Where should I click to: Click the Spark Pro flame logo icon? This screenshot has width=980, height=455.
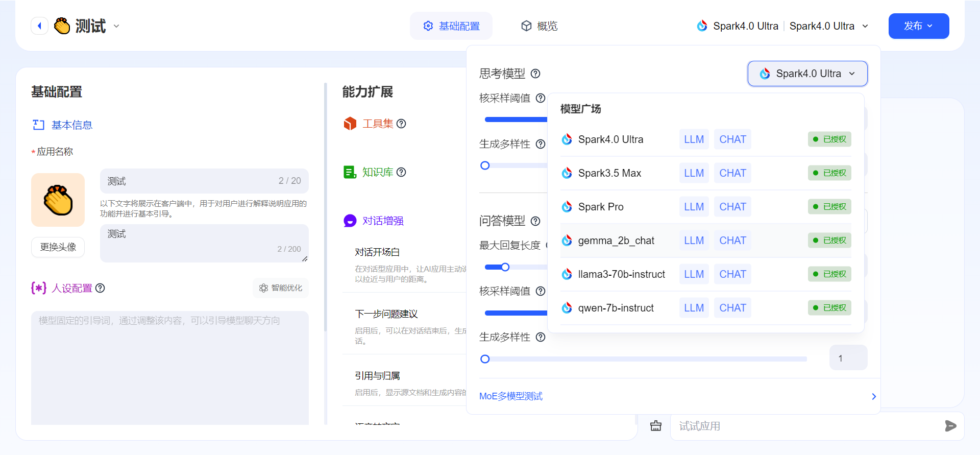pos(567,207)
